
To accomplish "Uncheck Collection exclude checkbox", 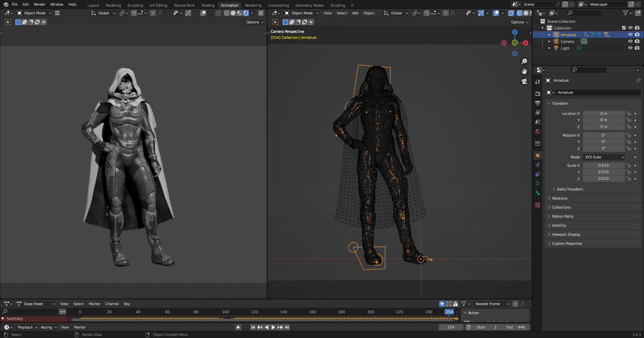I will 624,28.
